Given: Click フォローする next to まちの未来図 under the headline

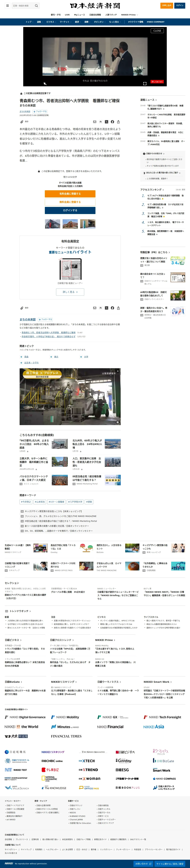Looking at the screenshot, I should [40, 112].
